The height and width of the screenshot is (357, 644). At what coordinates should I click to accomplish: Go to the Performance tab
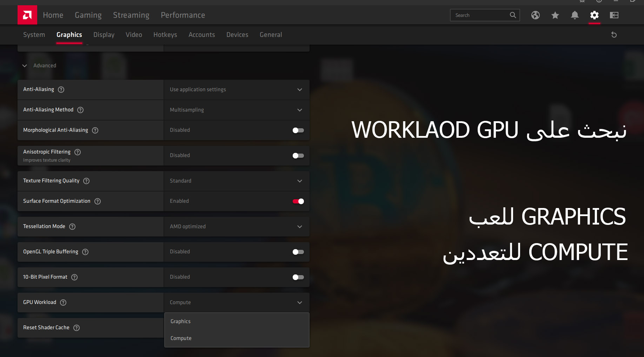pyautogui.click(x=183, y=15)
